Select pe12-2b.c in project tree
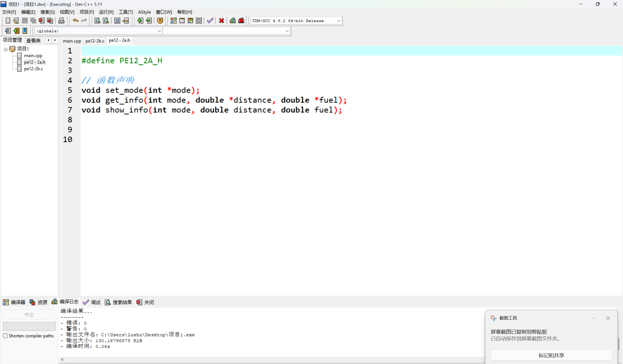This screenshot has height=364, width=623. pos(34,69)
